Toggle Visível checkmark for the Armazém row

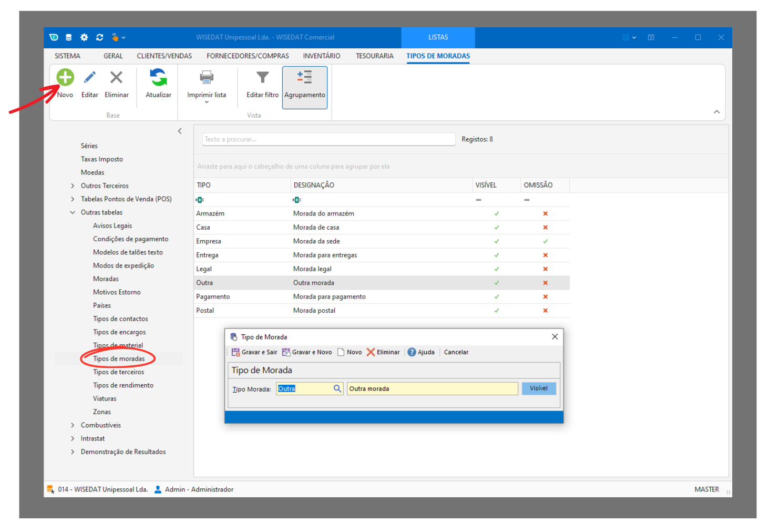click(x=496, y=213)
